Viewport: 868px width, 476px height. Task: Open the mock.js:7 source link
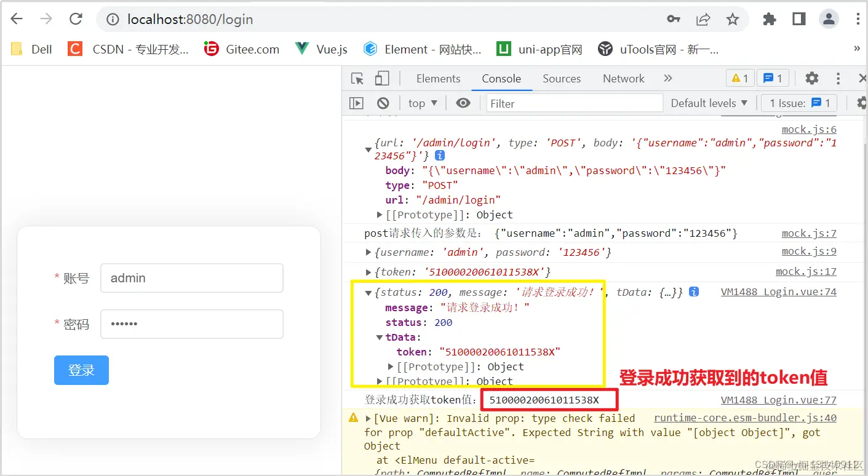click(809, 233)
